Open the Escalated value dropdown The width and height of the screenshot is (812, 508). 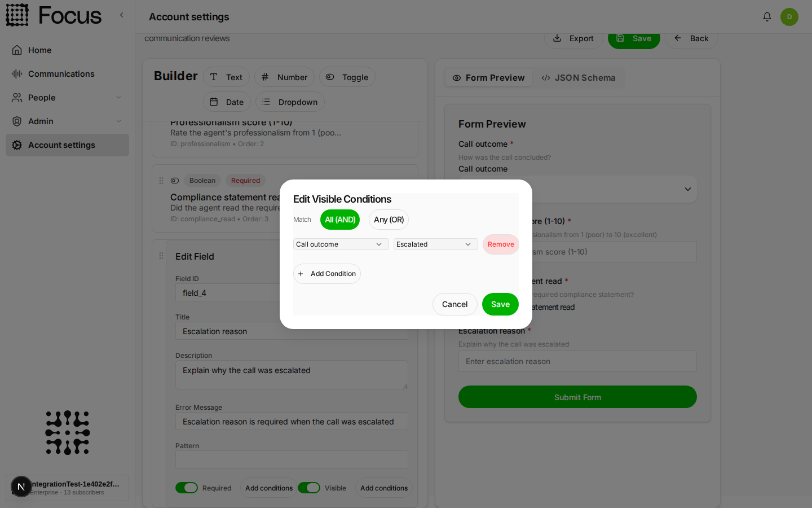click(436, 244)
